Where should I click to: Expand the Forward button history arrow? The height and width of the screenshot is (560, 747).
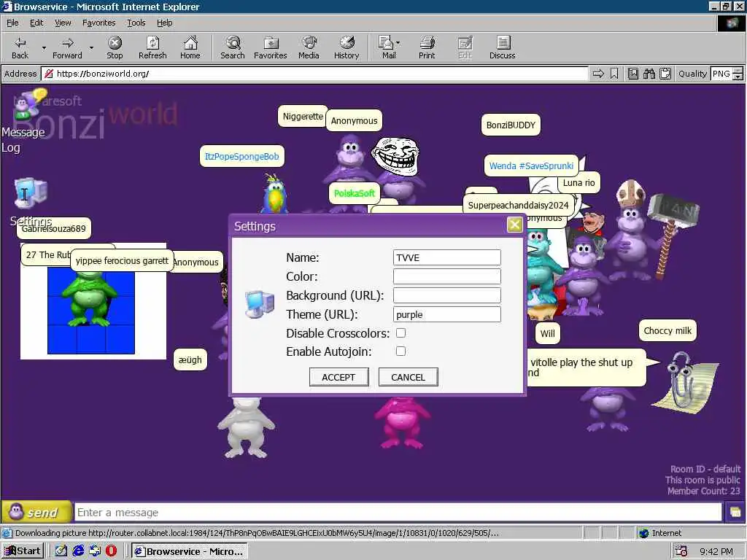[91, 47]
